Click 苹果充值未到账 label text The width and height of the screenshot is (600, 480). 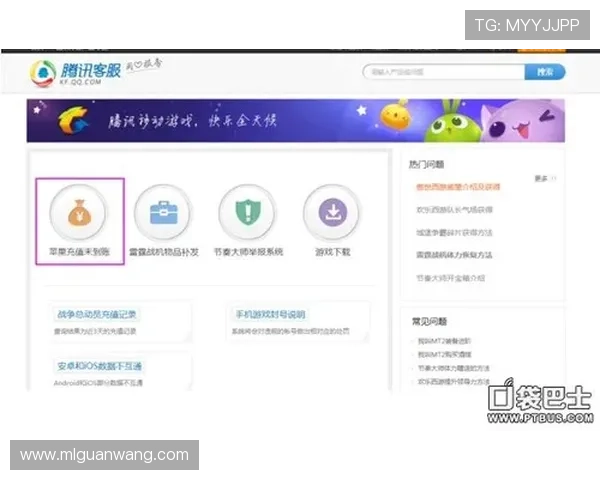(79, 252)
